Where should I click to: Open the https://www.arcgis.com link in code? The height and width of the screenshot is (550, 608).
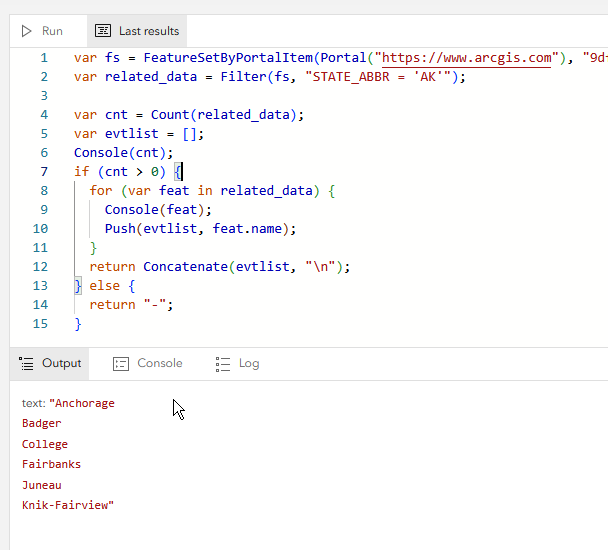tap(466, 58)
